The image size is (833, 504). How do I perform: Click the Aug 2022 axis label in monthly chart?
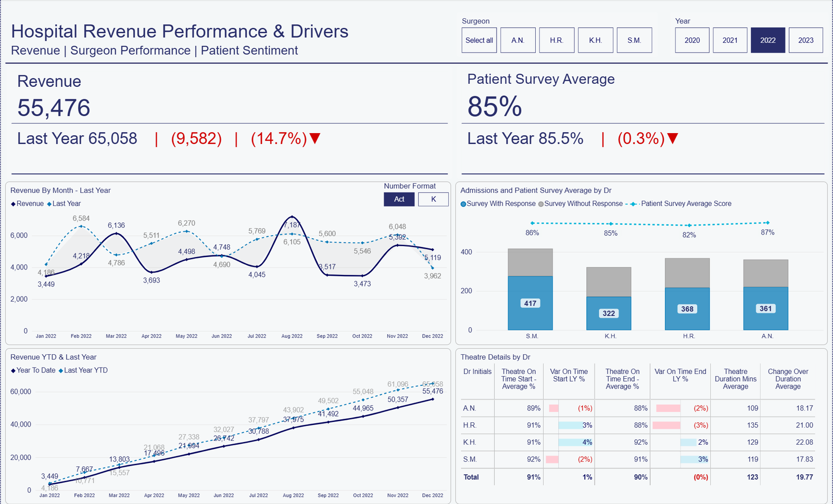point(292,337)
